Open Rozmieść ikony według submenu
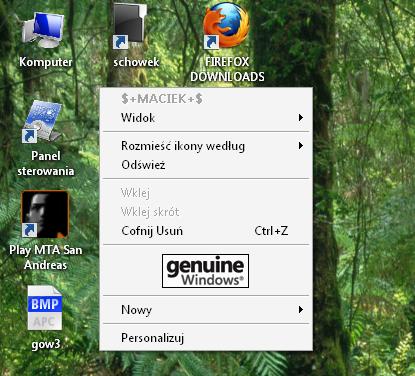Screen dimensions: 415x376 pyautogui.click(x=206, y=146)
